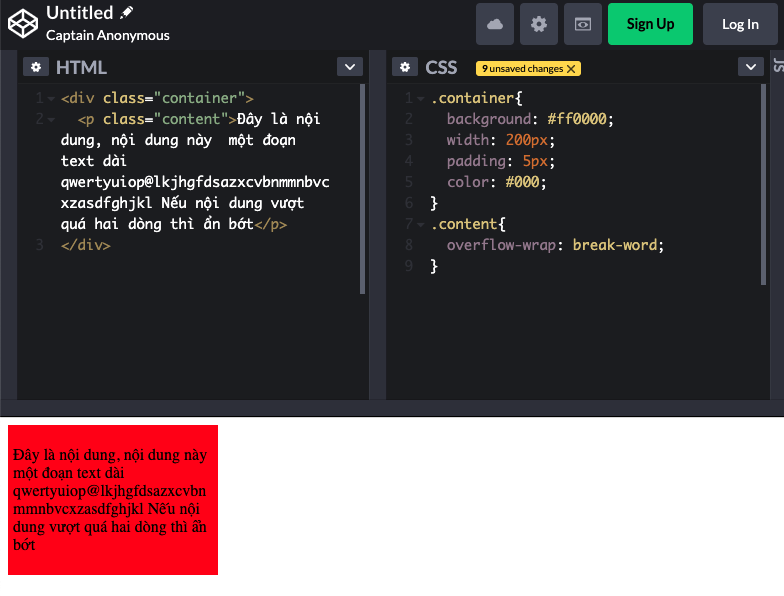Viewport: 784px width, 596px height.
Task: Click the CodePen logo icon
Action: tap(23, 23)
